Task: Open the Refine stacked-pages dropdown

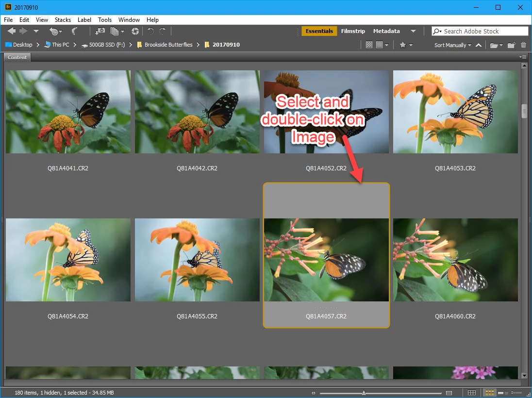Action: click(x=117, y=31)
